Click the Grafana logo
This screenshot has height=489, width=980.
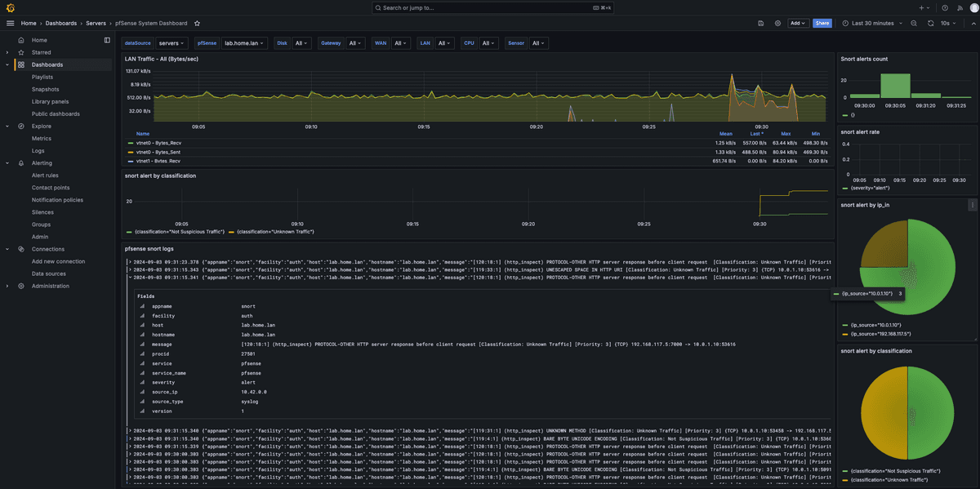pos(9,8)
